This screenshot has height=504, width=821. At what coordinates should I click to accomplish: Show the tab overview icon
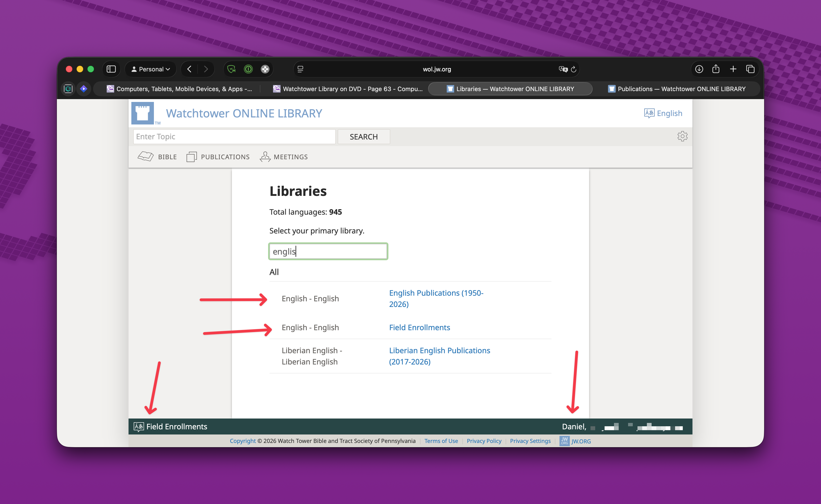(750, 69)
